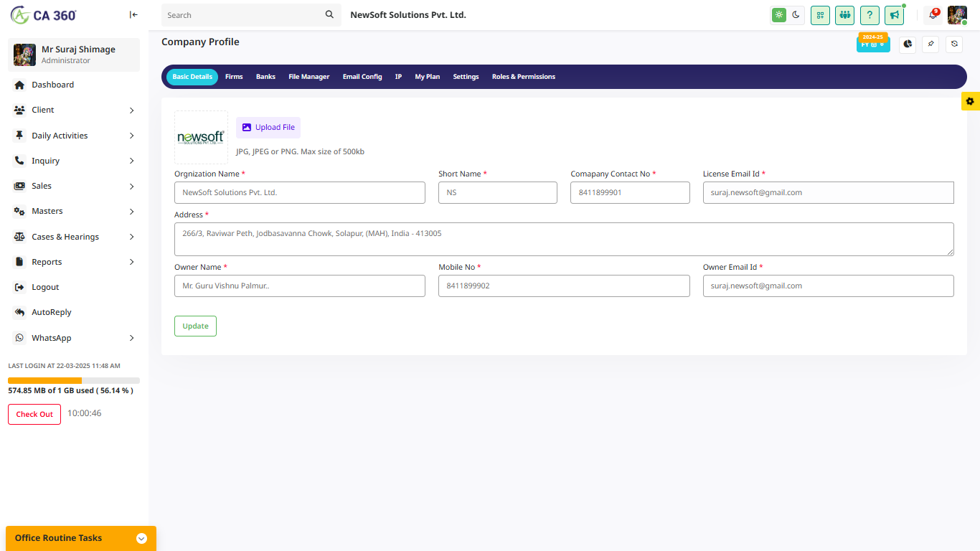The height and width of the screenshot is (551, 980).
Task: Click the Owner Name field
Action: (300, 286)
